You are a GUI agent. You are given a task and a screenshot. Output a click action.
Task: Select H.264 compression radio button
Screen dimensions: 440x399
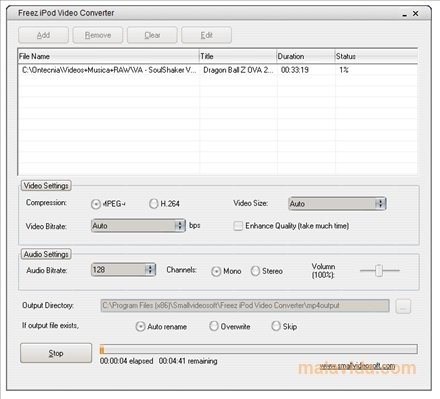coord(153,204)
